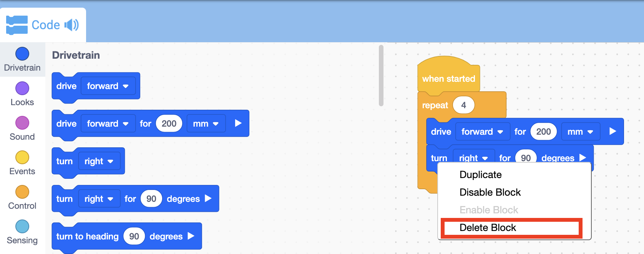Image resolution: width=644 pixels, height=254 pixels.
Task: Open the Sound block category
Action: 22,123
